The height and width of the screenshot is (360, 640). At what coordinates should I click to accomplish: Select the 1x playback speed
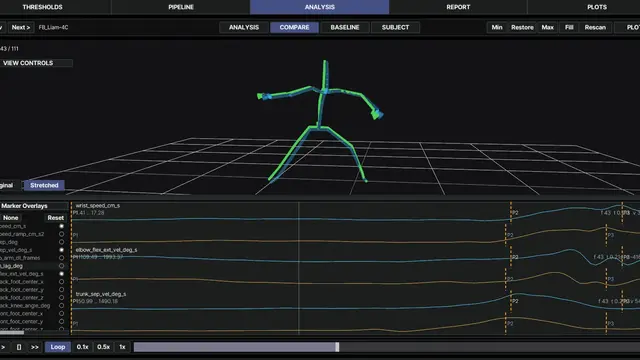pos(122,347)
